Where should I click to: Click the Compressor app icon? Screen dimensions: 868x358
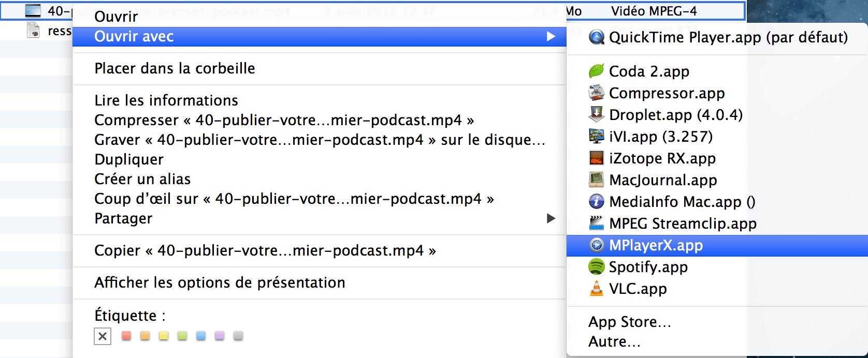pos(597,93)
